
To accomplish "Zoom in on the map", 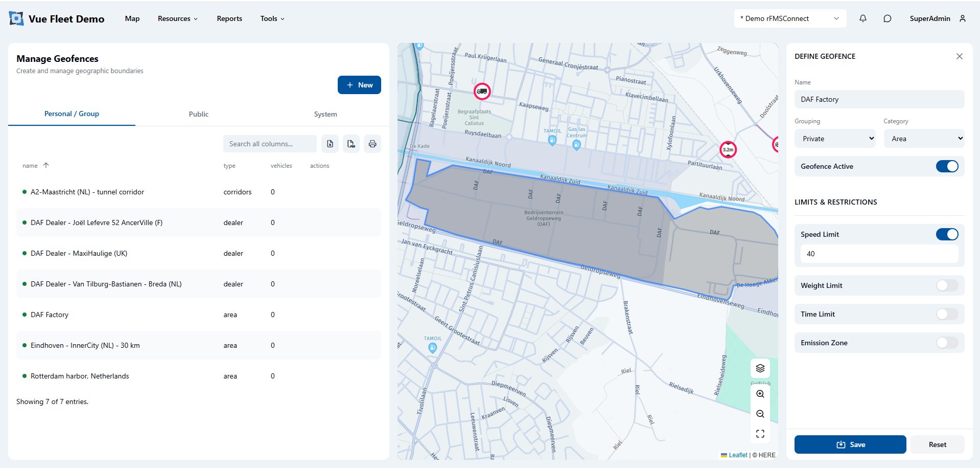I will tap(760, 394).
